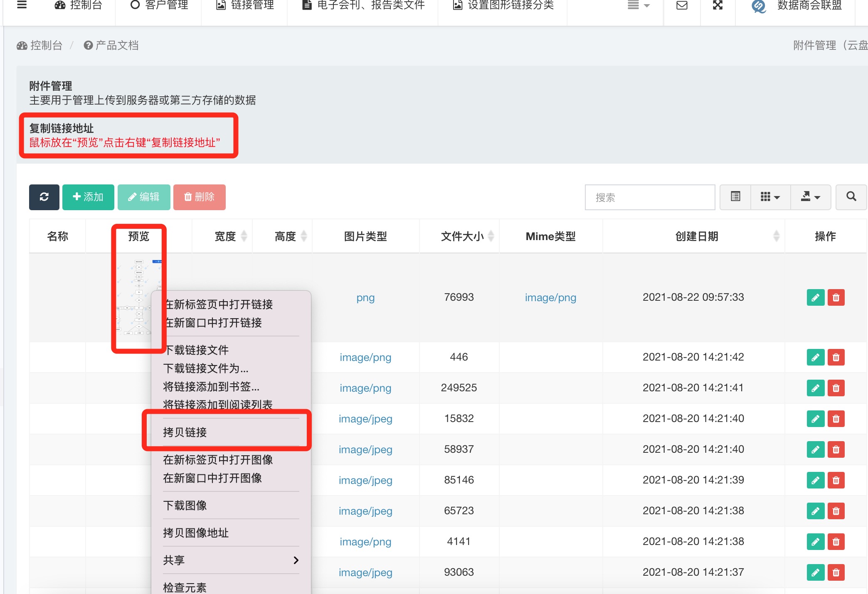The height and width of the screenshot is (594, 868).
Task: Choose 拷贝链接 in context menu
Action: (x=185, y=432)
